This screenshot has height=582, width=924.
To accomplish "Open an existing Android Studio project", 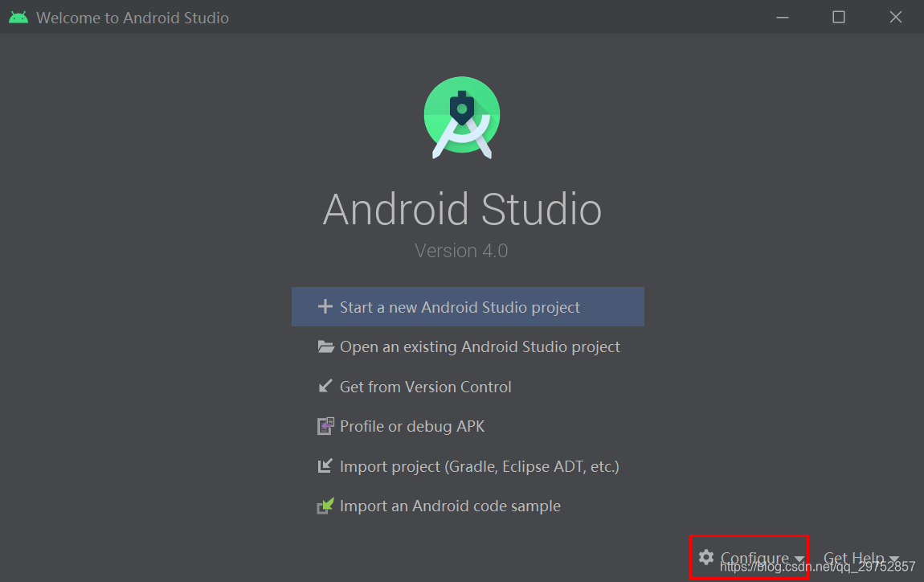I will pyautogui.click(x=480, y=346).
